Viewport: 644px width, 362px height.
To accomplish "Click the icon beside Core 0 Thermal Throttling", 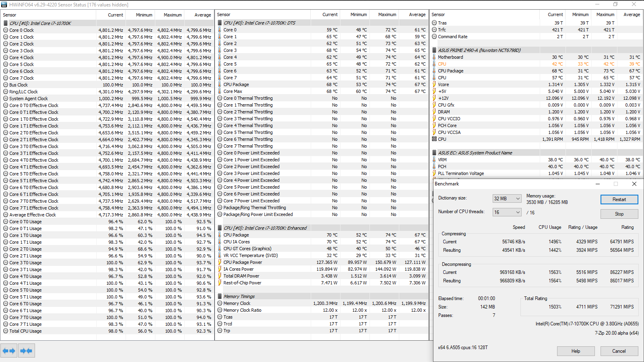I will (x=220, y=98).
